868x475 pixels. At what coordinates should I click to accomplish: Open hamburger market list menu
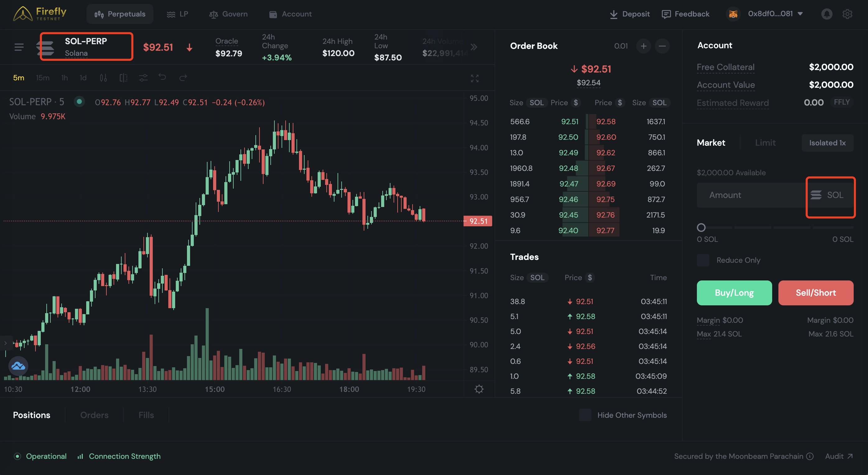coord(19,47)
